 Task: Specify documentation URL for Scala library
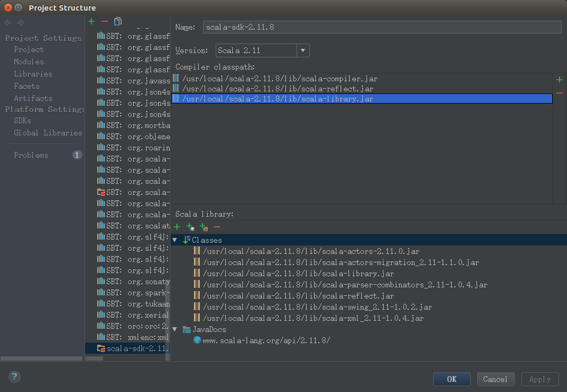tap(190, 227)
